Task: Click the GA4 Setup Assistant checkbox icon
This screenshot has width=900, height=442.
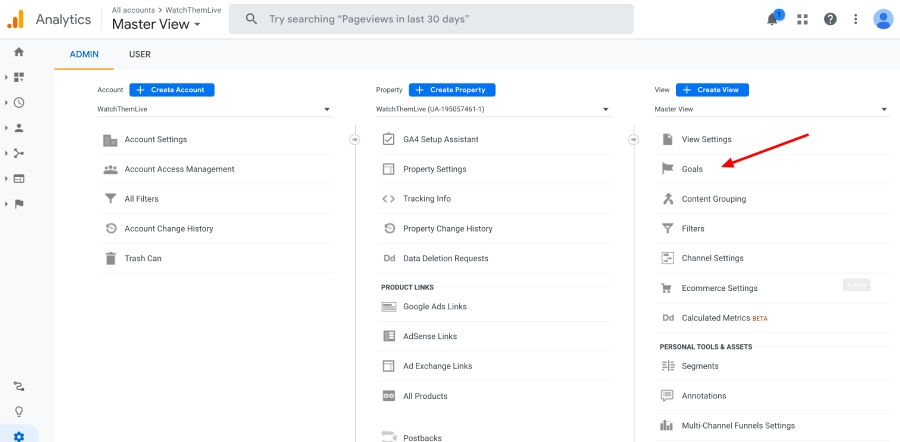Action: (x=389, y=139)
